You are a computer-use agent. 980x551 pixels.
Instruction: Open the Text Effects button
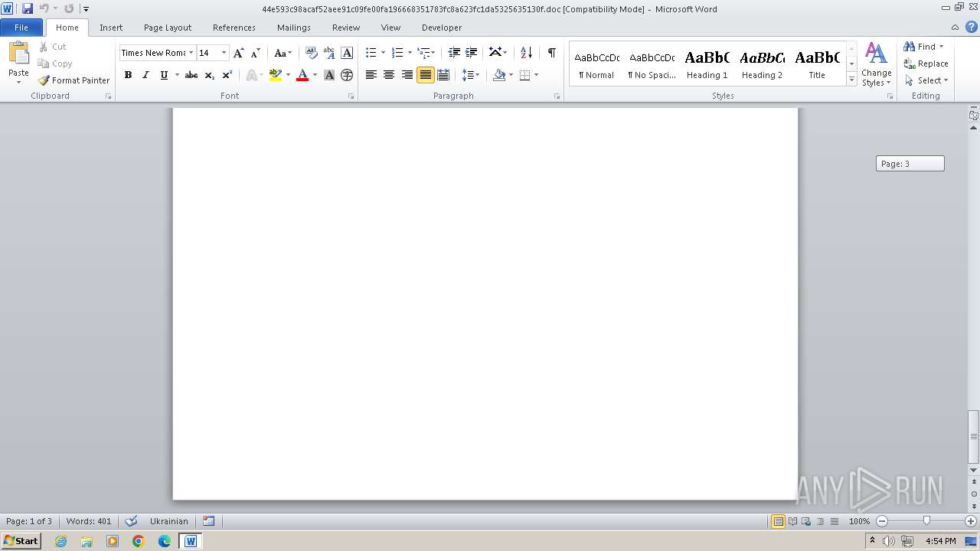250,75
